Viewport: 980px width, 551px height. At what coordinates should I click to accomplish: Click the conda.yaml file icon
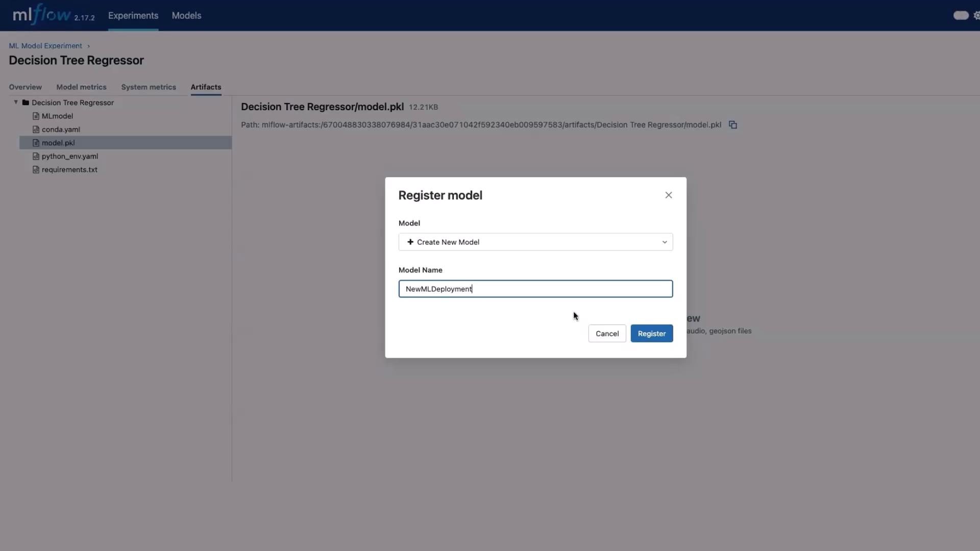pyautogui.click(x=36, y=130)
